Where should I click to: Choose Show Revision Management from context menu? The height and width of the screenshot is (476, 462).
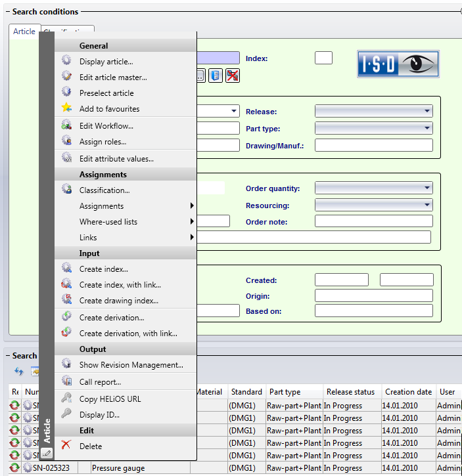(131, 364)
